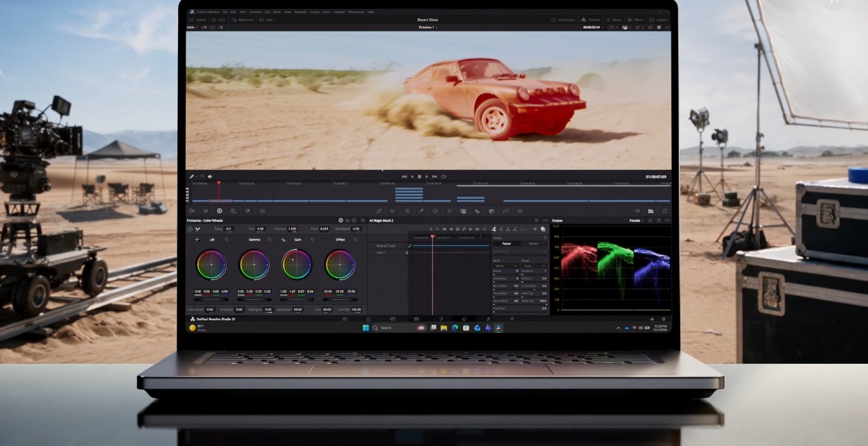Open the Playback menu
The image size is (868, 446).
pyautogui.click(x=301, y=12)
